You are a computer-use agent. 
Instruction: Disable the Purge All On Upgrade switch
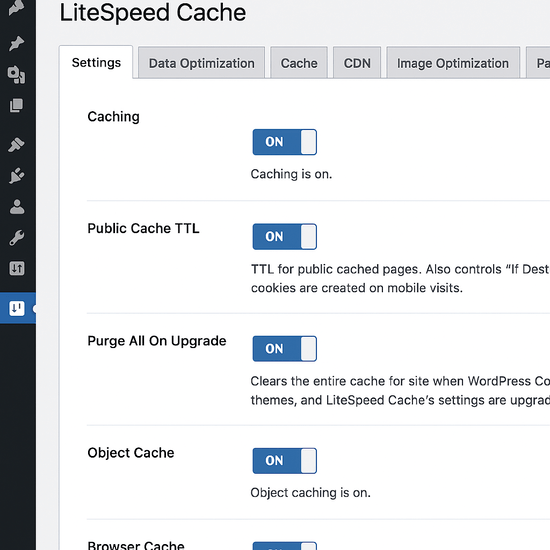click(x=284, y=349)
